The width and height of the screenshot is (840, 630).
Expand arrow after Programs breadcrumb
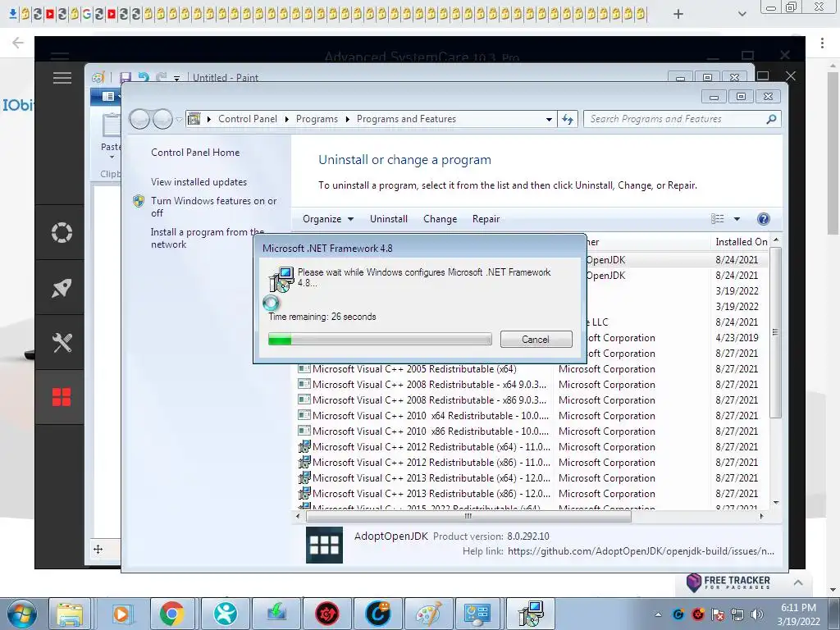pos(348,119)
